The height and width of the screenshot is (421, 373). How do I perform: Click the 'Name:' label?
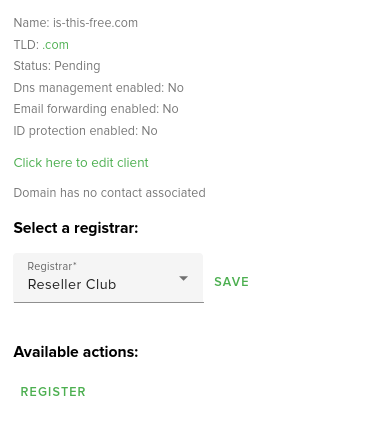[32, 23]
